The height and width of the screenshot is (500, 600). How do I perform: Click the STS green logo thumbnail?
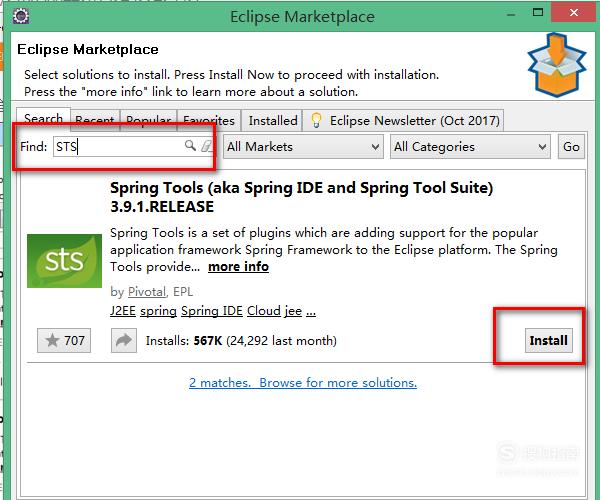(x=64, y=261)
